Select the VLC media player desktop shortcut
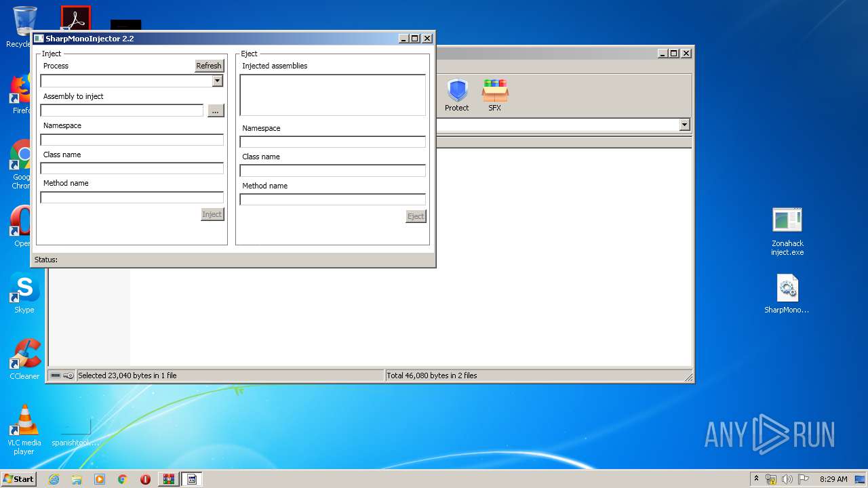The width and height of the screenshot is (868, 488). pyautogui.click(x=24, y=430)
